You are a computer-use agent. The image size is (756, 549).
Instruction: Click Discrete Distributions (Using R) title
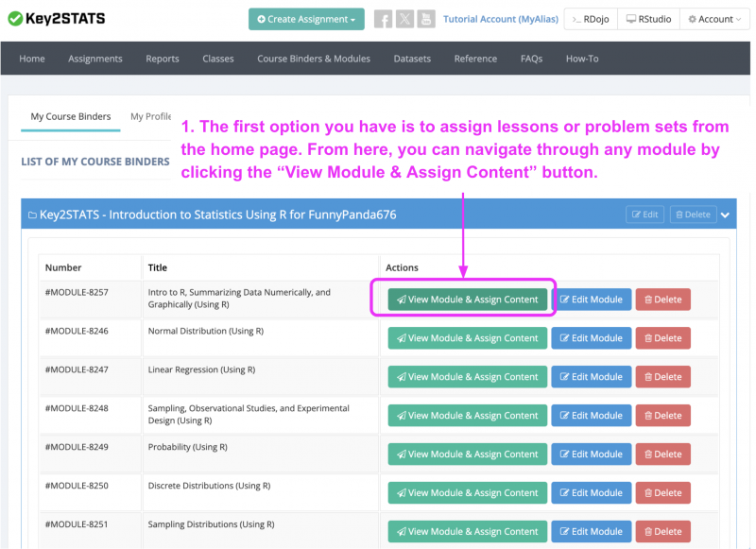pyautogui.click(x=209, y=486)
